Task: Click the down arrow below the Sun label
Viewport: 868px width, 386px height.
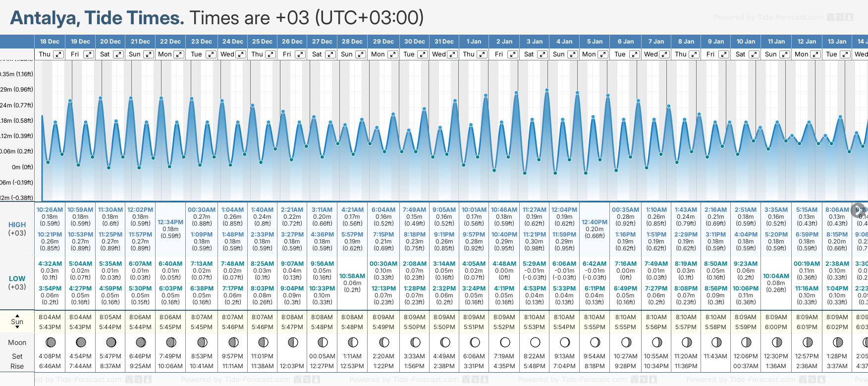Action: (17, 328)
